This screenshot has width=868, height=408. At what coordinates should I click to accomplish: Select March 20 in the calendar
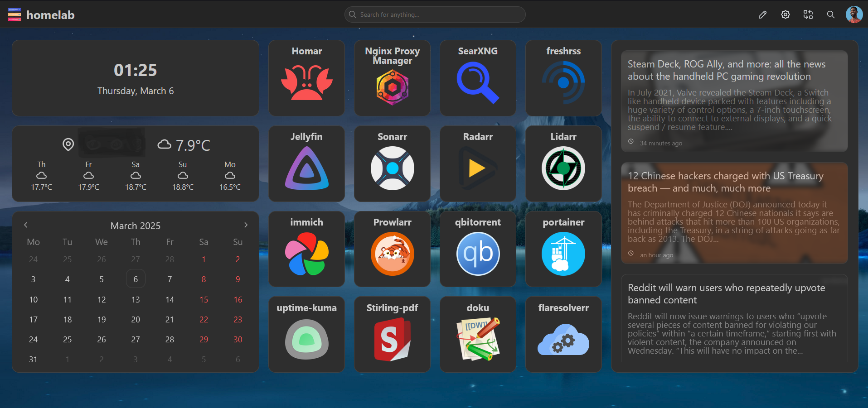tap(136, 319)
